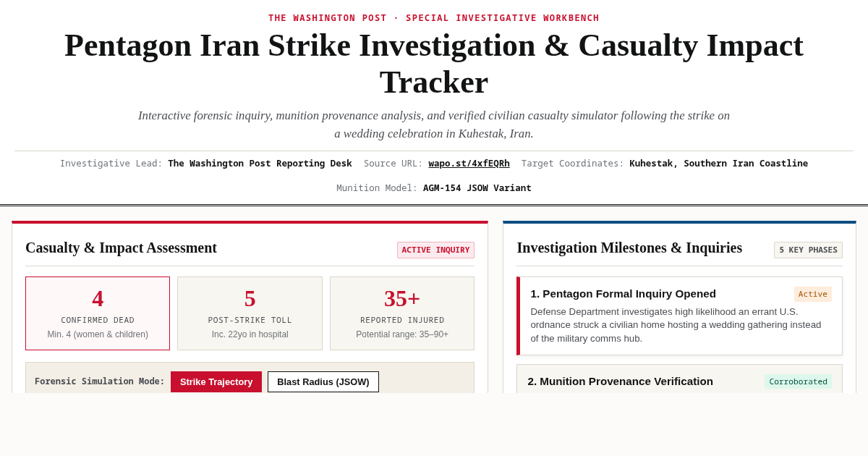Click Kuhestak, Southern Iran Coastline value
The height and width of the screenshot is (456, 868).
tap(718, 164)
